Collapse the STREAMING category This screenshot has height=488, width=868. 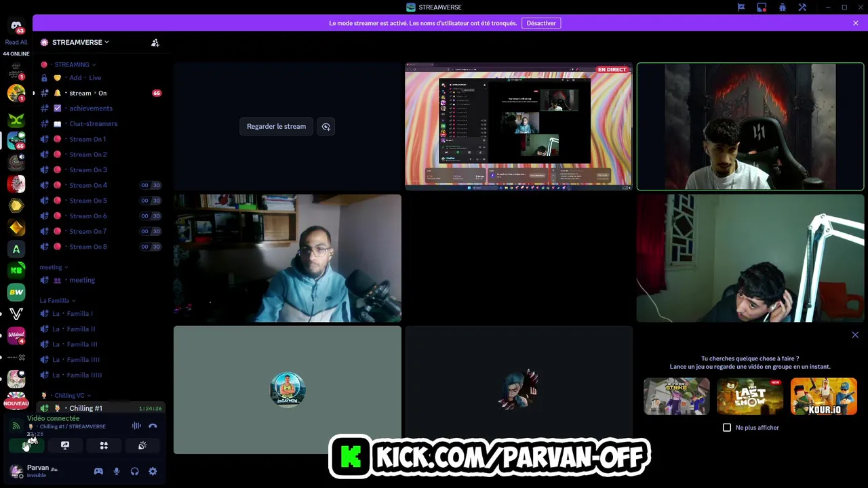point(71,64)
